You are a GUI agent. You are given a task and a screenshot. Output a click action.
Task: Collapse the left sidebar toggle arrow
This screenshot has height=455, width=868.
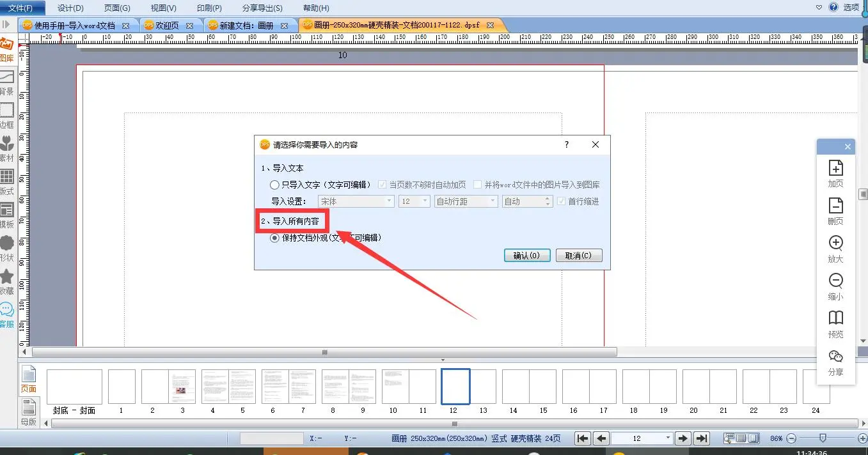(x=6, y=25)
